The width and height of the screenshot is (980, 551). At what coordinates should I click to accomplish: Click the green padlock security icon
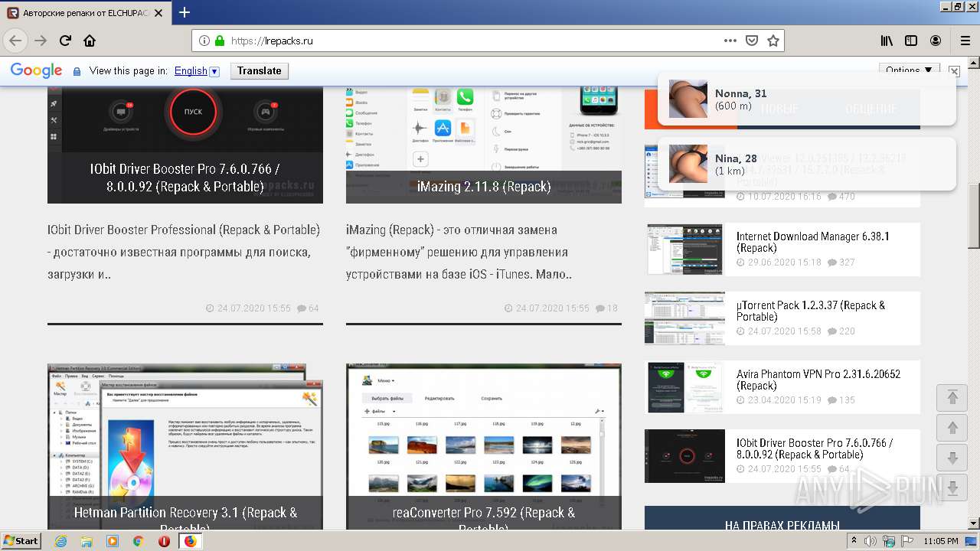[220, 41]
